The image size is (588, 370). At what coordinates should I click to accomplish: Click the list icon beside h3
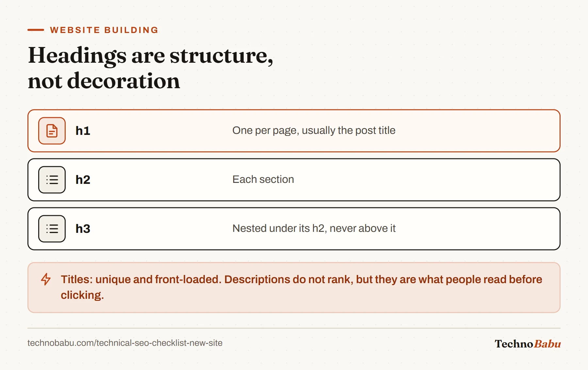coord(52,229)
